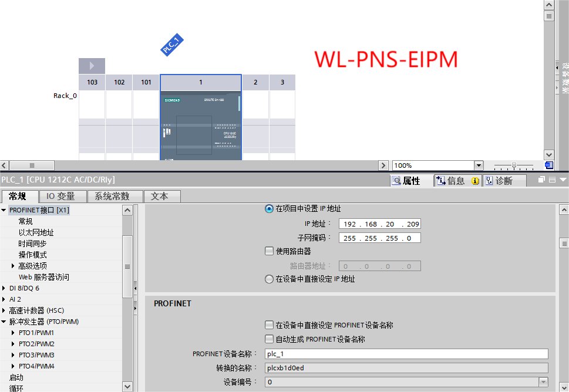The height and width of the screenshot is (392, 569).
Task: Adjust the zoom slider handle
Action: [x=514, y=165]
